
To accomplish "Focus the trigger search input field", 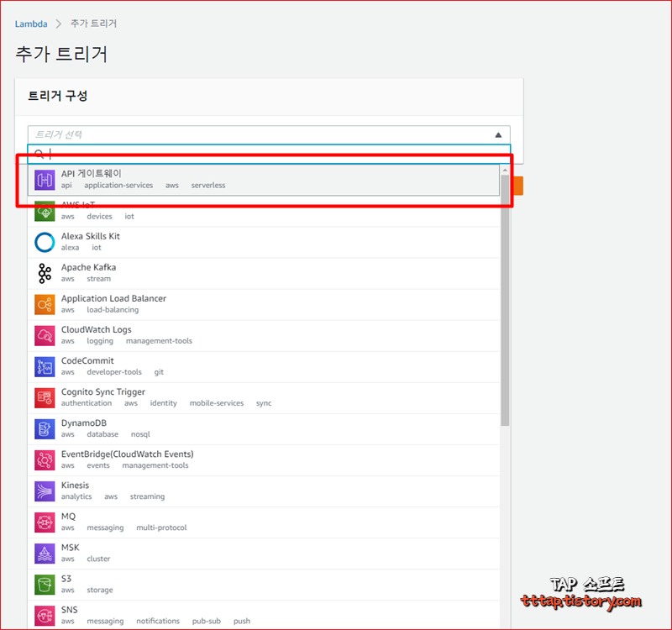I will coord(269,154).
